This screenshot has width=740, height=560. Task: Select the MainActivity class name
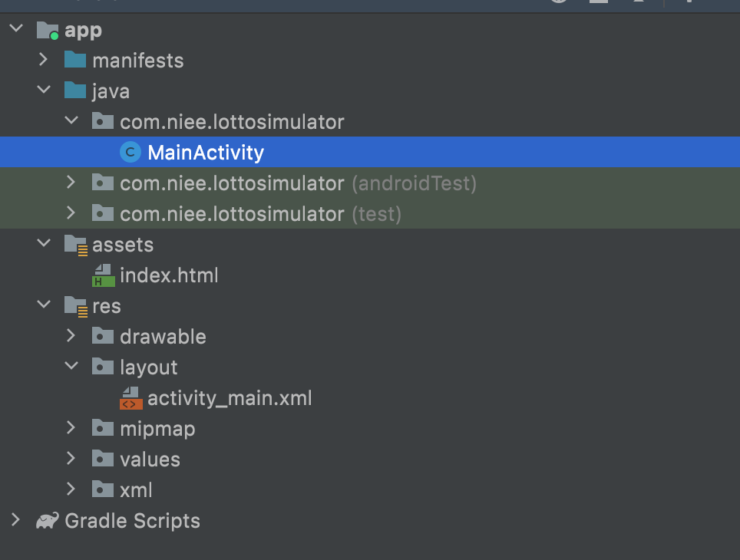206,153
